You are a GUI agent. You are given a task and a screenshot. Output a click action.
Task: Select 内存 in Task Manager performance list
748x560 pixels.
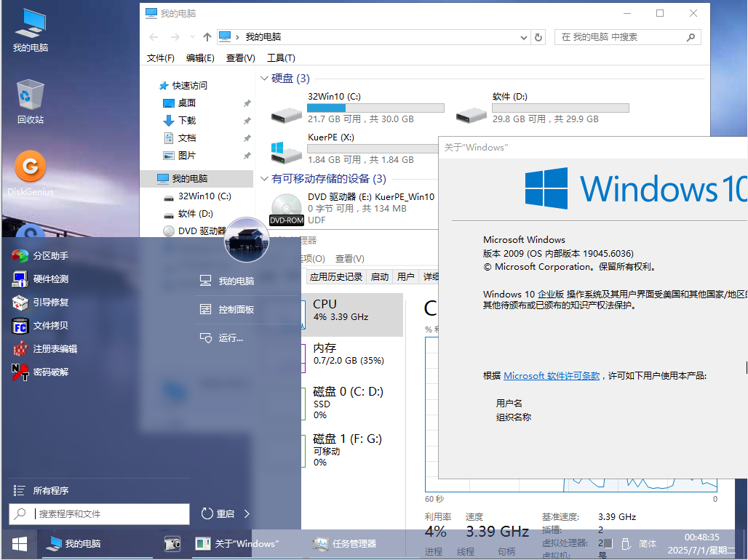352,359
